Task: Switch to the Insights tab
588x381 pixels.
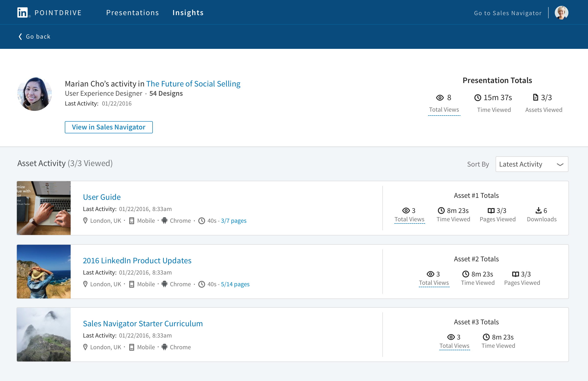Action: [188, 13]
